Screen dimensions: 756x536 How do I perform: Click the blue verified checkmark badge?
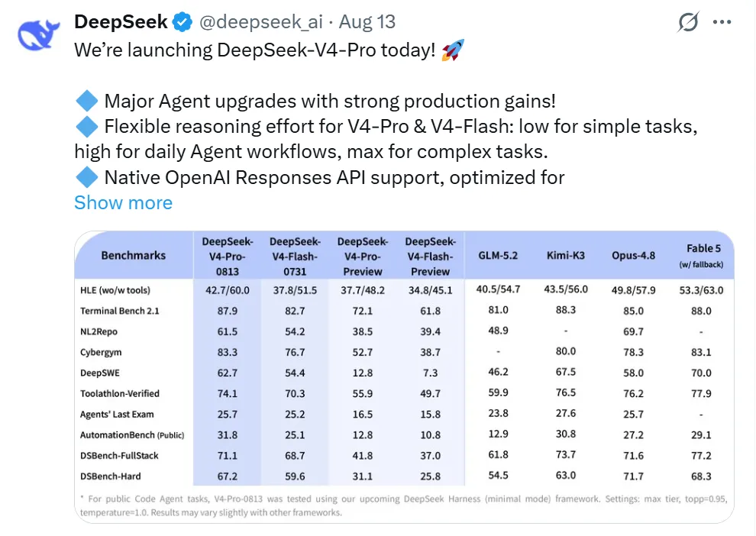[x=183, y=22]
